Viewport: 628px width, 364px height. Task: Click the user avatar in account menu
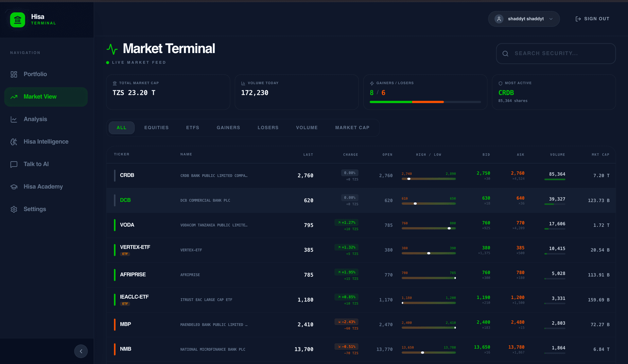pyautogui.click(x=499, y=19)
